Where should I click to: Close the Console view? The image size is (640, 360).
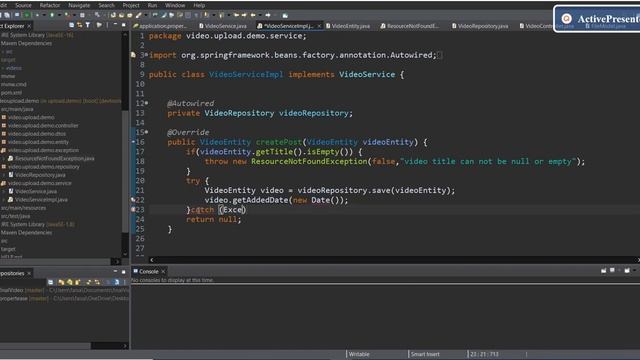point(163,271)
